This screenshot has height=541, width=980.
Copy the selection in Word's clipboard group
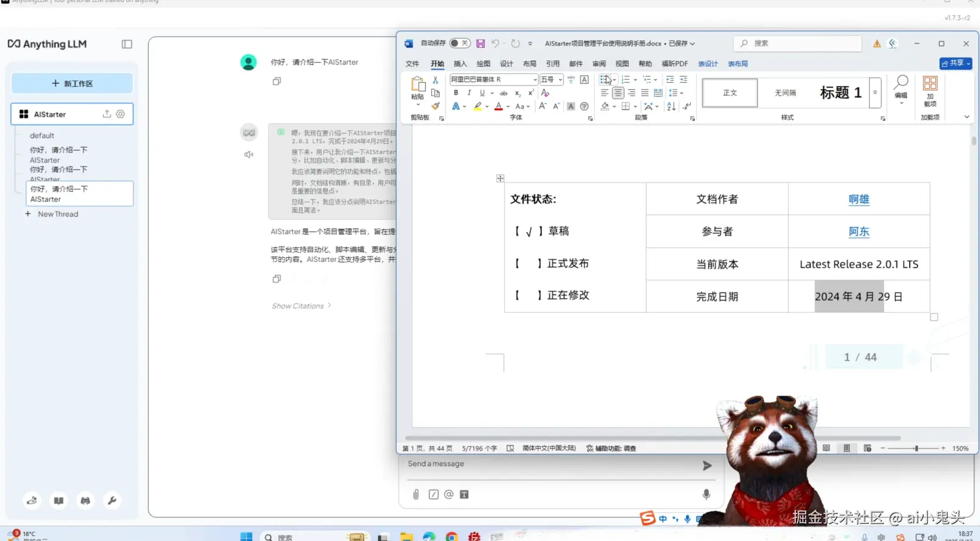point(436,93)
